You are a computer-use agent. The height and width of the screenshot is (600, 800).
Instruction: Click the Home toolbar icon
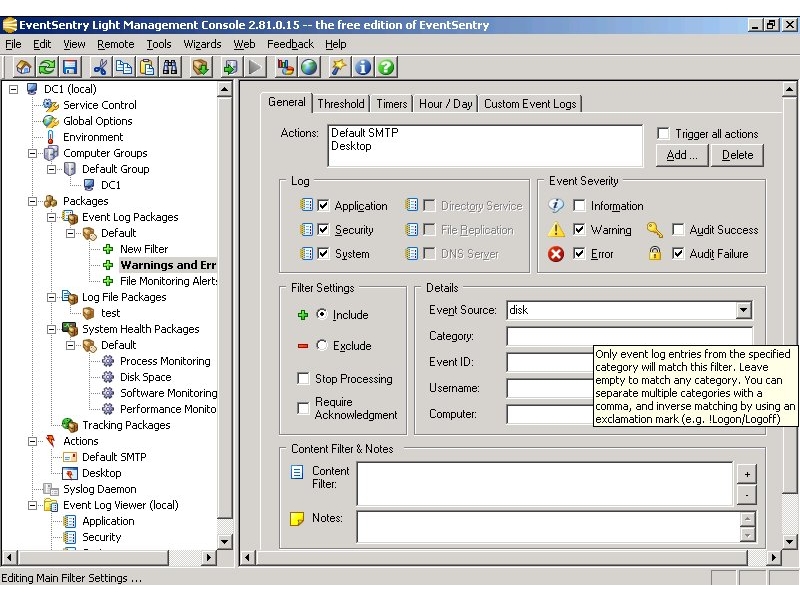tap(23, 67)
